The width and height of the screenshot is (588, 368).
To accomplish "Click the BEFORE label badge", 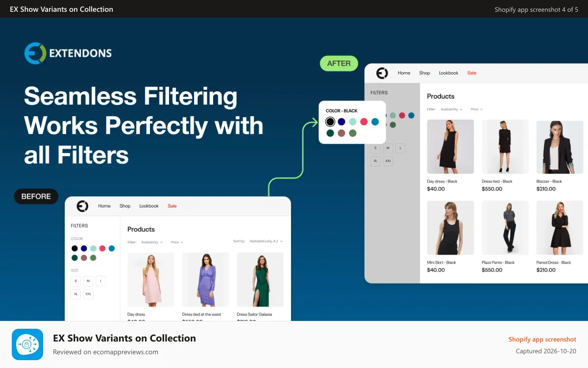I will (36, 196).
